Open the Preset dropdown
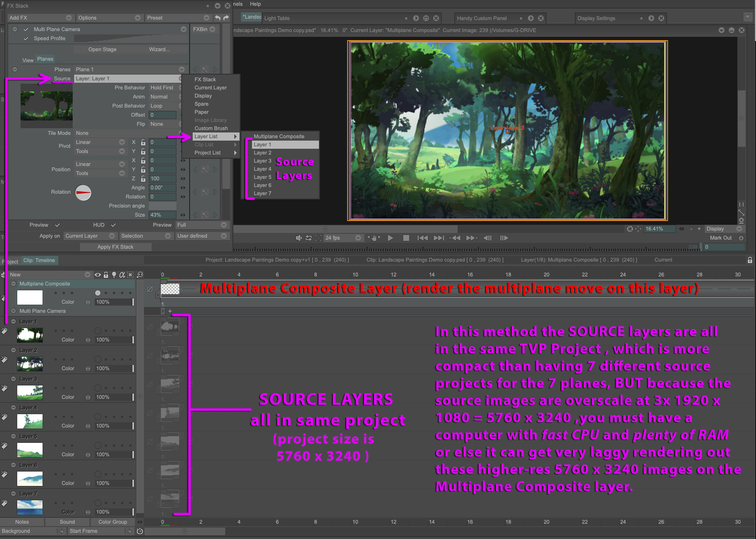Image resolution: width=756 pixels, height=539 pixels. 178,18
